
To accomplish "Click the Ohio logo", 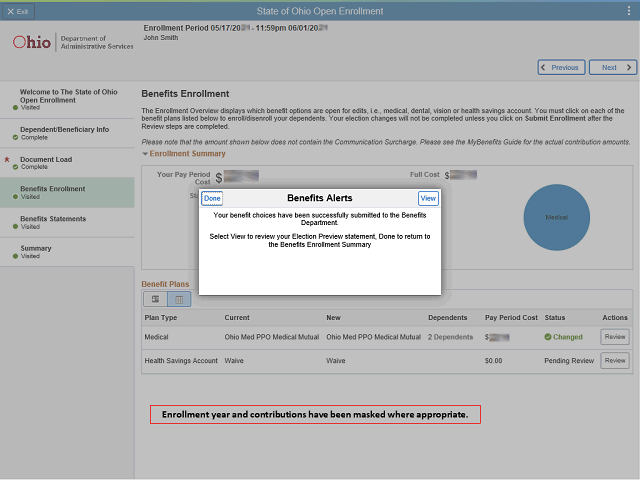I will pos(32,42).
